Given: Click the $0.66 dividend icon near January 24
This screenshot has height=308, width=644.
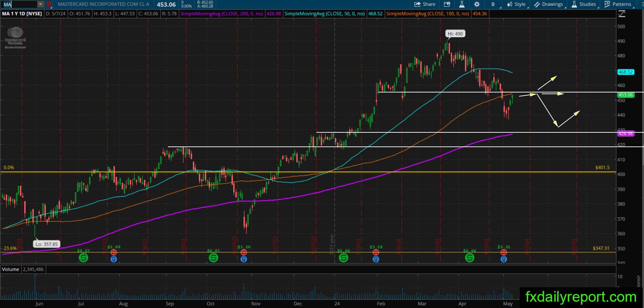Looking at the screenshot, I should pyautogui.click(x=344, y=257).
